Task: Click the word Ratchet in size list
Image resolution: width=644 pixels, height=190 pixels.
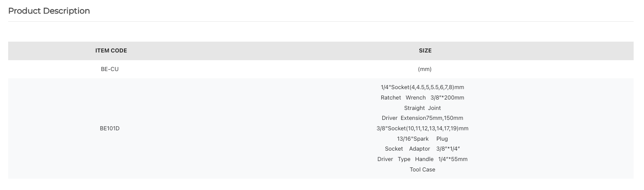Action: coord(391,98)
